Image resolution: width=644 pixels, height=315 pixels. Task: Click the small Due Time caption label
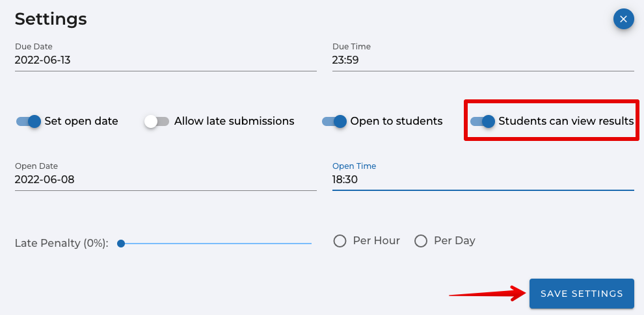click(x=351, y=47)
